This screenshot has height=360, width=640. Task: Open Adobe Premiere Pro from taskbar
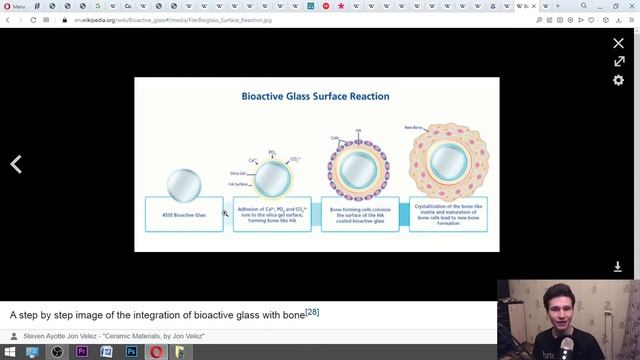tap(82, 352)
